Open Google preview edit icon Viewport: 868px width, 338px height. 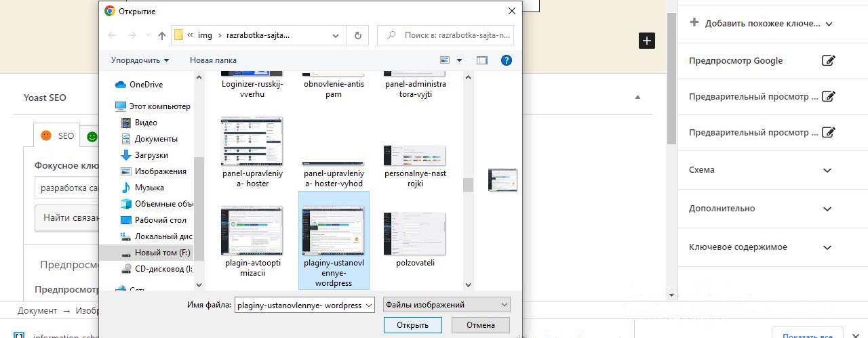(827, 61)
